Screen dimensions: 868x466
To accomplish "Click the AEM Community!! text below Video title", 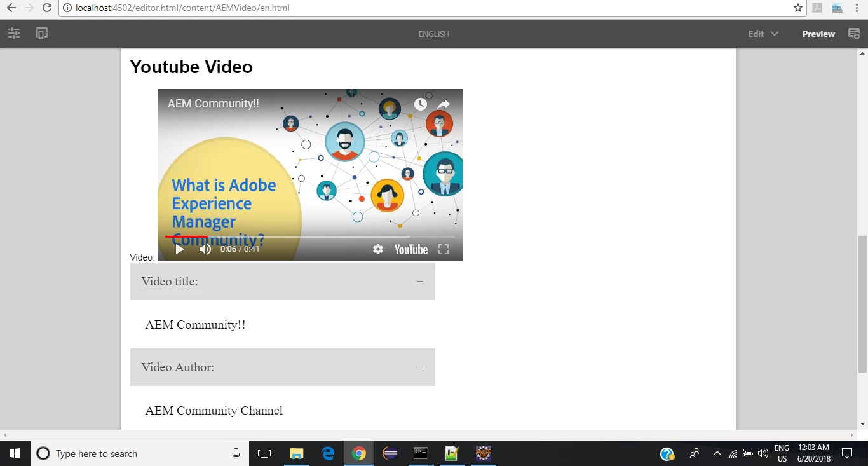I will 195,325.
